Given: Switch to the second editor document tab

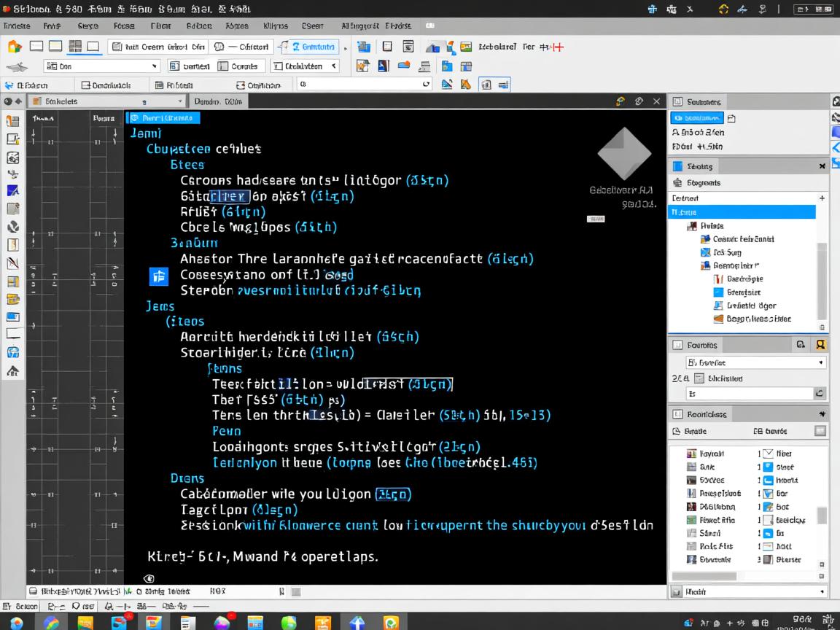Looking at the screenshot, I should [x=217, y=102].
